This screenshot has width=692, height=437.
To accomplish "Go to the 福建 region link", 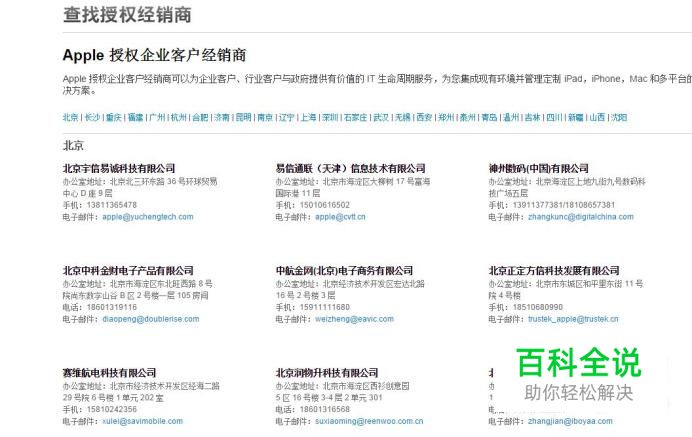I will [x=135, y=117].
